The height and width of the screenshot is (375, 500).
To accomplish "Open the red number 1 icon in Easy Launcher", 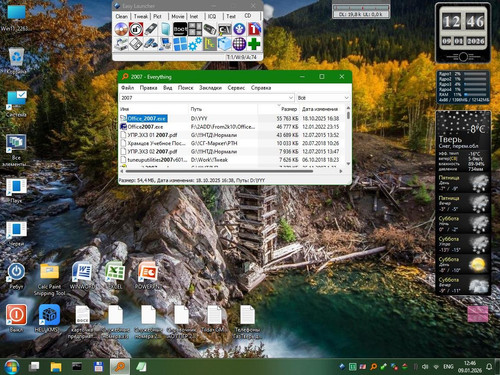I will coord(254,29).
